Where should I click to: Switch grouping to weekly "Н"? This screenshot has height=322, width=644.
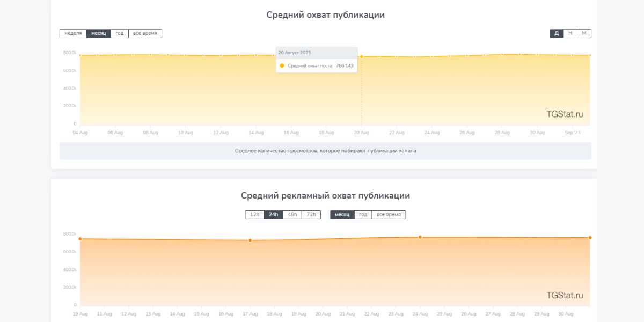[x=570, y=33]
